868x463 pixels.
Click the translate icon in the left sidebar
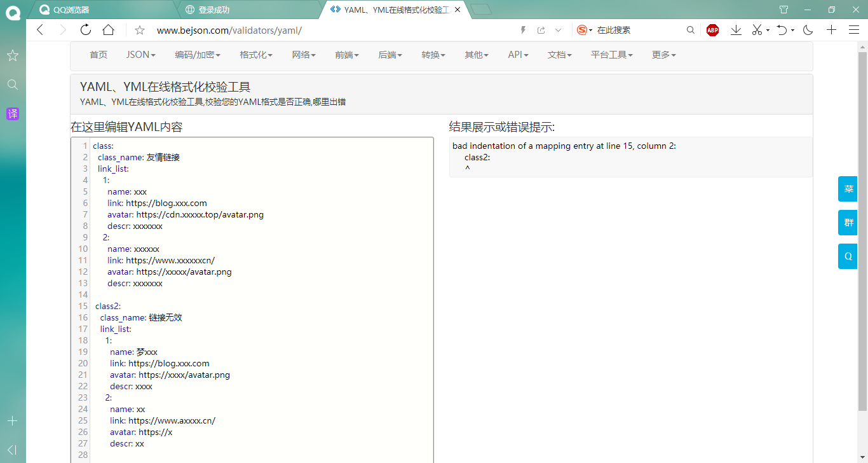point(12,113)
